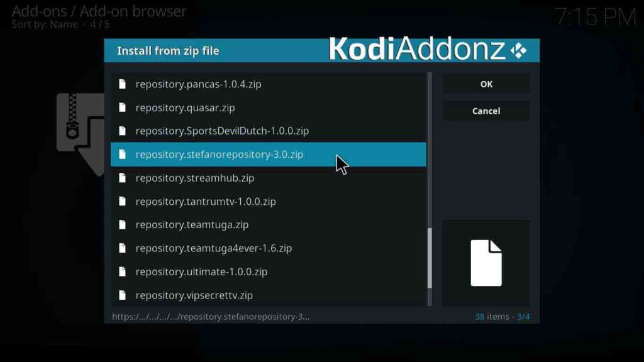Click file icon beside repository.SportsDevilDutch-1.0.0.zip
The height and width of the screenshot is (362, 644).
(122, 131)
